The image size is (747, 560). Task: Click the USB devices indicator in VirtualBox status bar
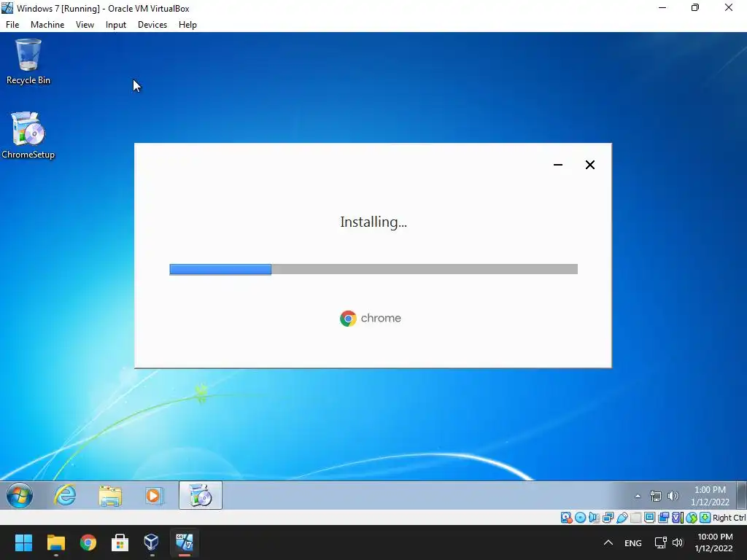click(622, 518)
